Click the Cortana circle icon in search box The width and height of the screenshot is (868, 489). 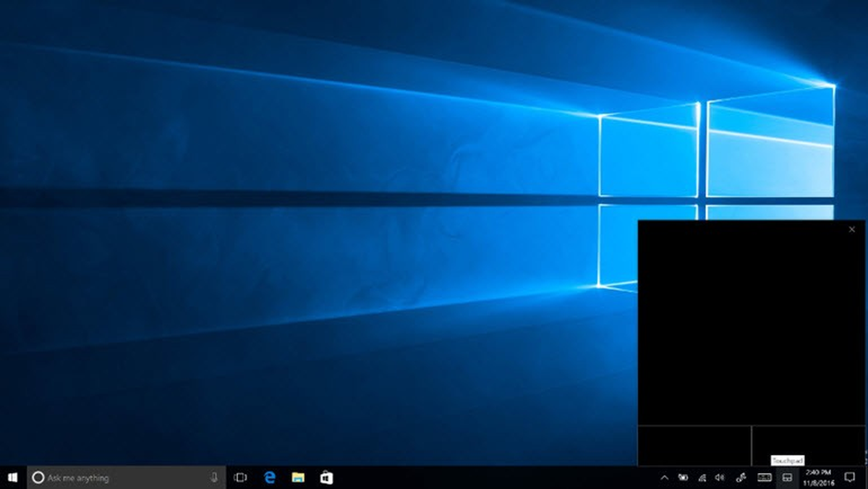[39, 477]
